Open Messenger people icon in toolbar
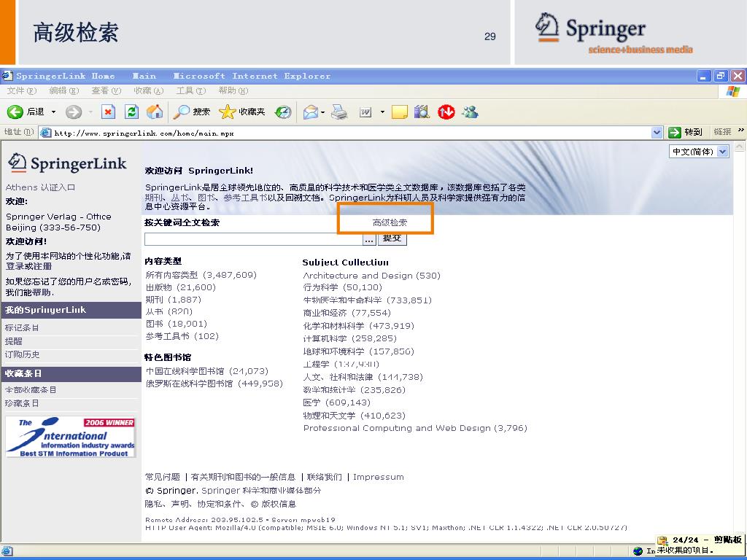This screenshot has height=560, width=747. click(x=471, y=112)
